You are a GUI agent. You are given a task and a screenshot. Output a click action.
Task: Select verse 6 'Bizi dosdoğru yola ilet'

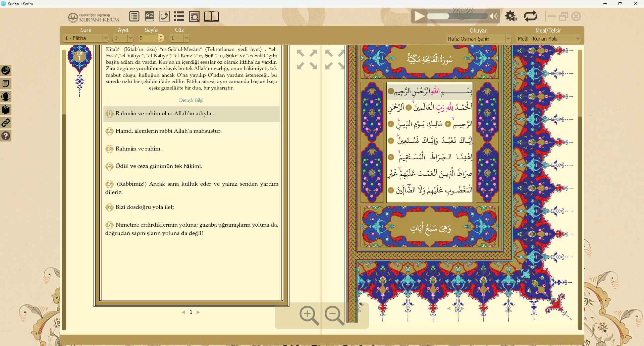pyautogui.click(x=192, y=207)
